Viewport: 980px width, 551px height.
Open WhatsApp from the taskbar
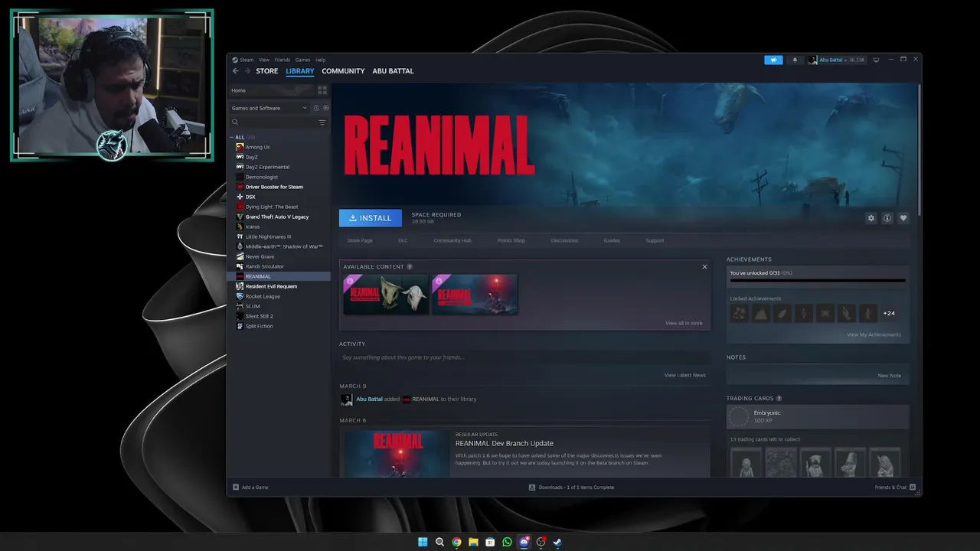pyautogui.click(x=507, y=542)
